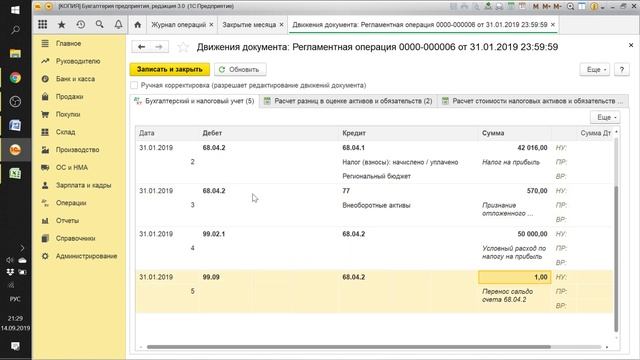This screenshot has height=360, width=640.
Task: Click zoom magnifier icon in title bar
Action: [x=571, y=6]
